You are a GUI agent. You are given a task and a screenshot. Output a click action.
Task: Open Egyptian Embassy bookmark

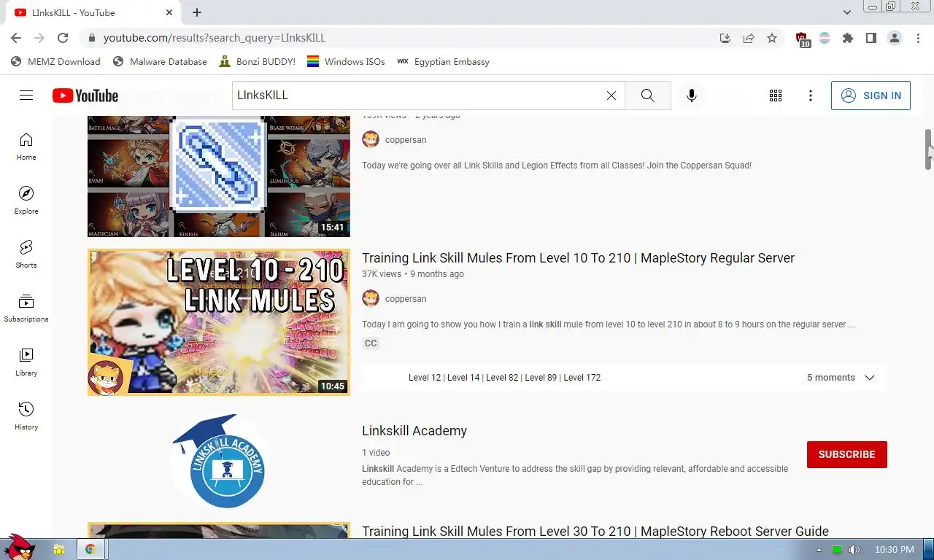point(443,62)
